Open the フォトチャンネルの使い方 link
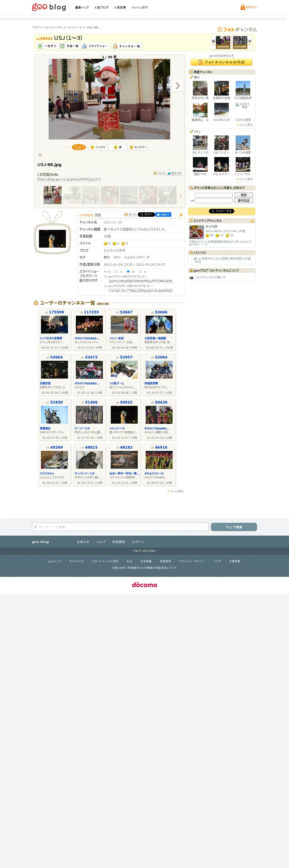The width and height of the screenshot is (289, 868). (210, 278)
